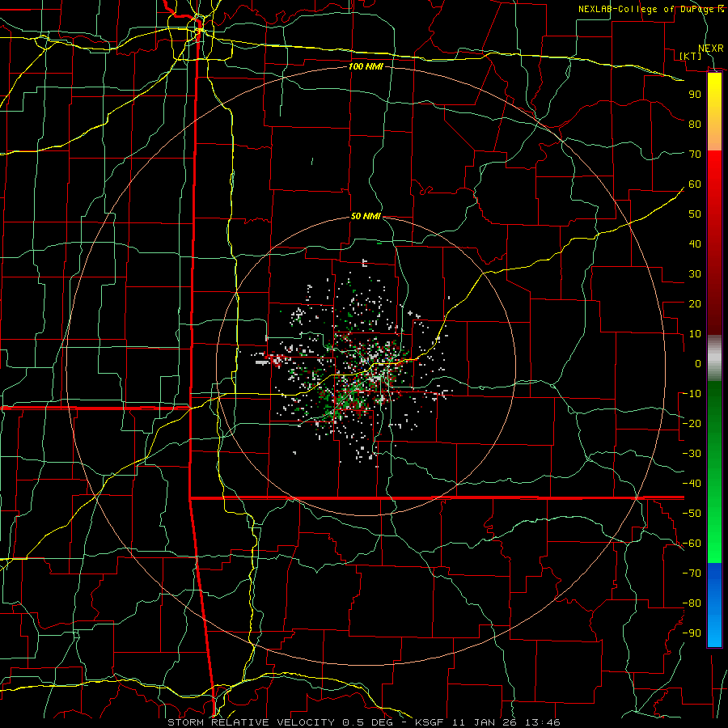Click the -10 value on velocity scale
This screenshot has width=728, height=728.
(692, 394)
